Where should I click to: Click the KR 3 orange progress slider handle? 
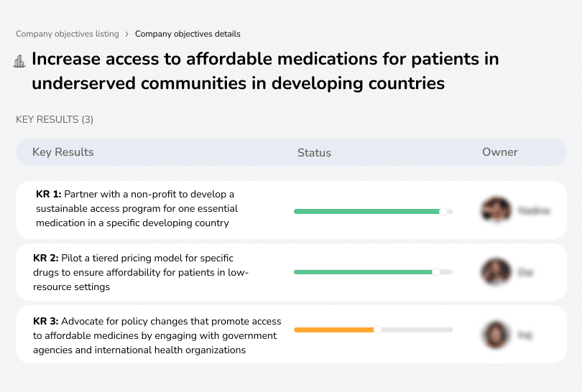point(377,330)
